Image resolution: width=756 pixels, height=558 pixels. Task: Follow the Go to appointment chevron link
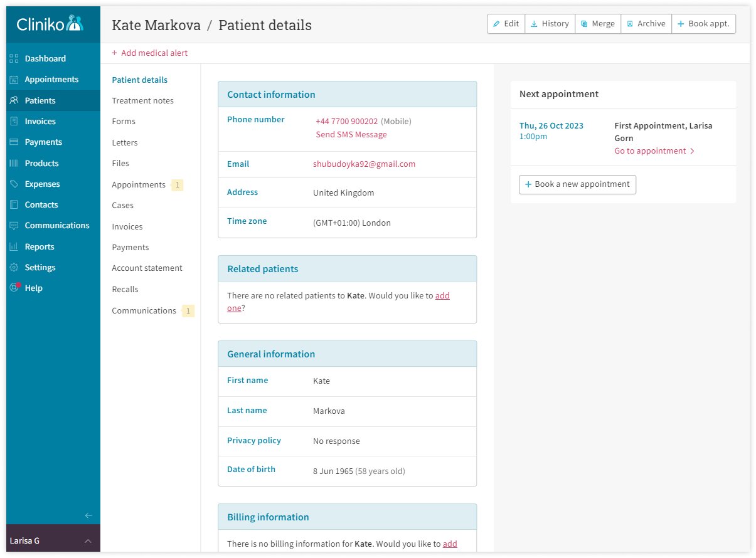pos(654,151)
